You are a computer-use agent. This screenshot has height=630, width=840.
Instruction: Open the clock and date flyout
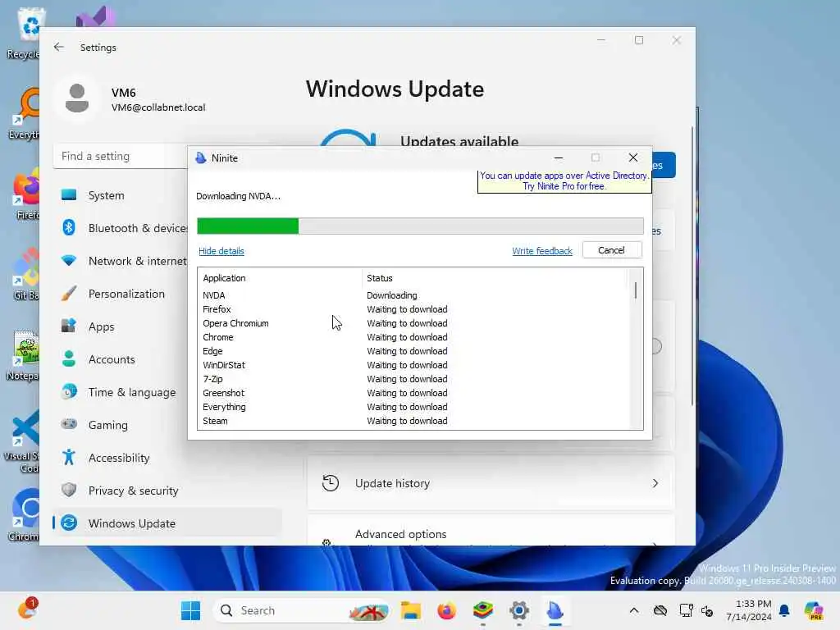[x=748, y=610]
